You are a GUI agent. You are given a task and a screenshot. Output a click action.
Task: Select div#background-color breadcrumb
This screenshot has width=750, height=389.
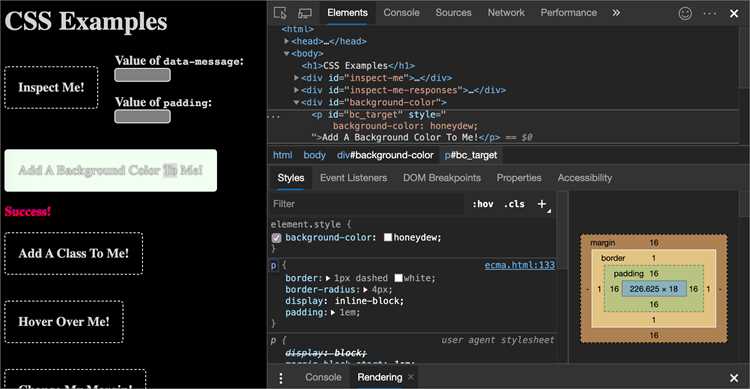(385, 156)
